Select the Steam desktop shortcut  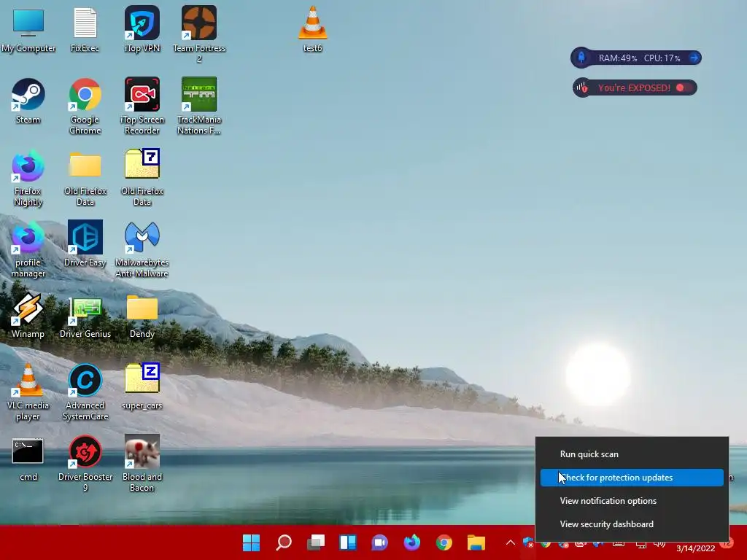(x=28, y=101)
